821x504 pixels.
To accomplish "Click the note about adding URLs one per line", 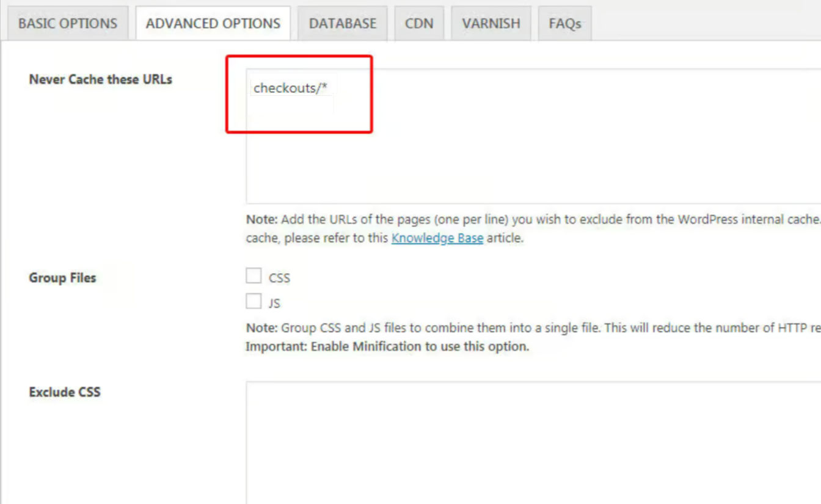I will [x=531, y=219].
